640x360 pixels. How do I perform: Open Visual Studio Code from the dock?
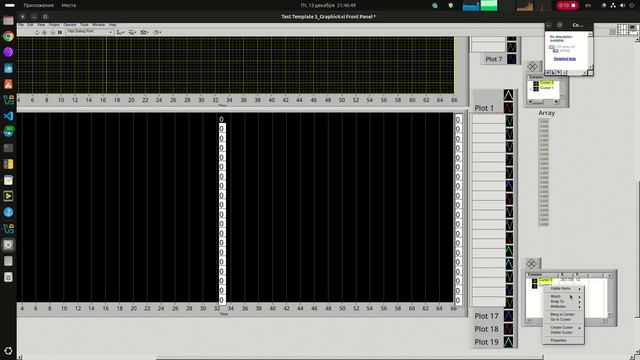pyautogui.click(x=8, y=116)
